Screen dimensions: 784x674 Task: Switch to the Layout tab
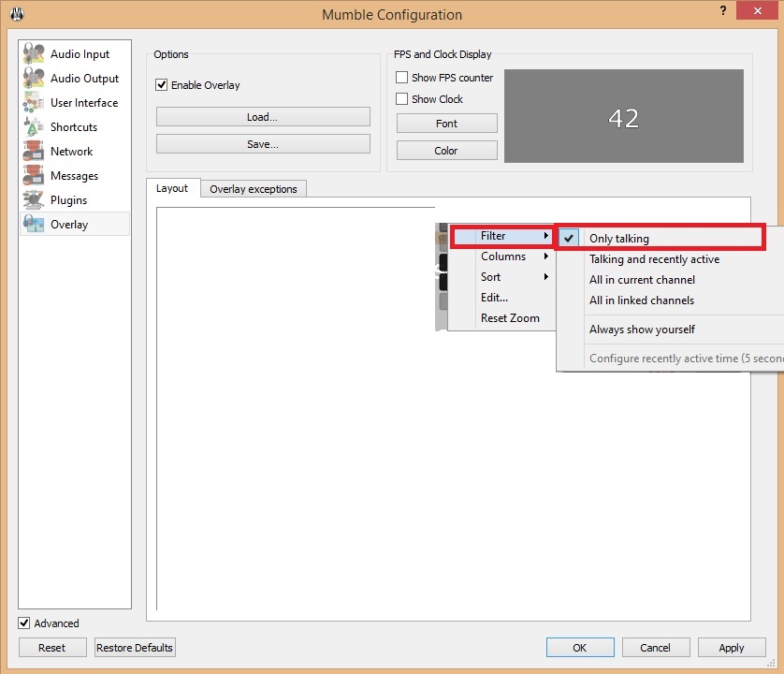(x=172, y=188)
